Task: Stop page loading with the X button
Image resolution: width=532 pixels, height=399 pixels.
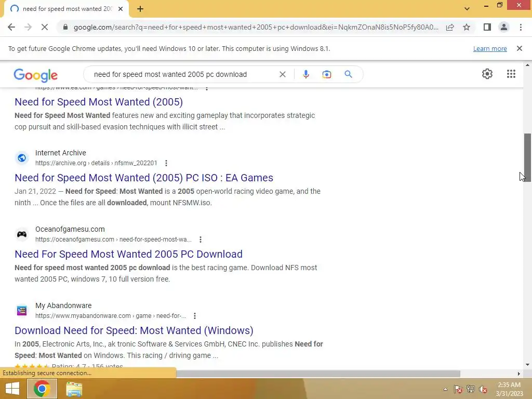Action: click(x=45, y=27)
